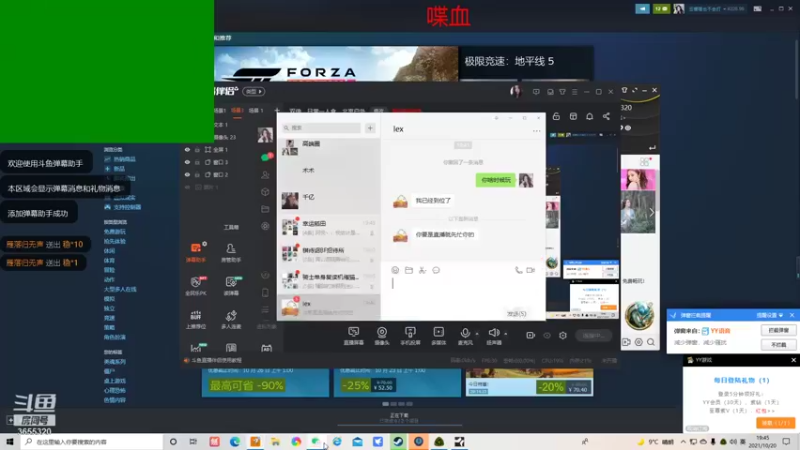This screenshot has width=800, height=450.
Task: Open the lex conversation in chat list
Action: point(329,308)
